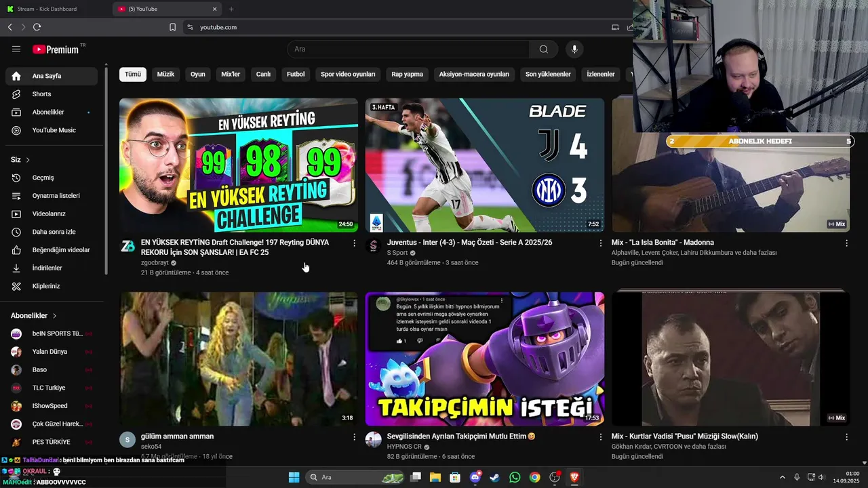Select the Son yüklenenler chip
The image size is (868, 488).
[x=548, y=75]
